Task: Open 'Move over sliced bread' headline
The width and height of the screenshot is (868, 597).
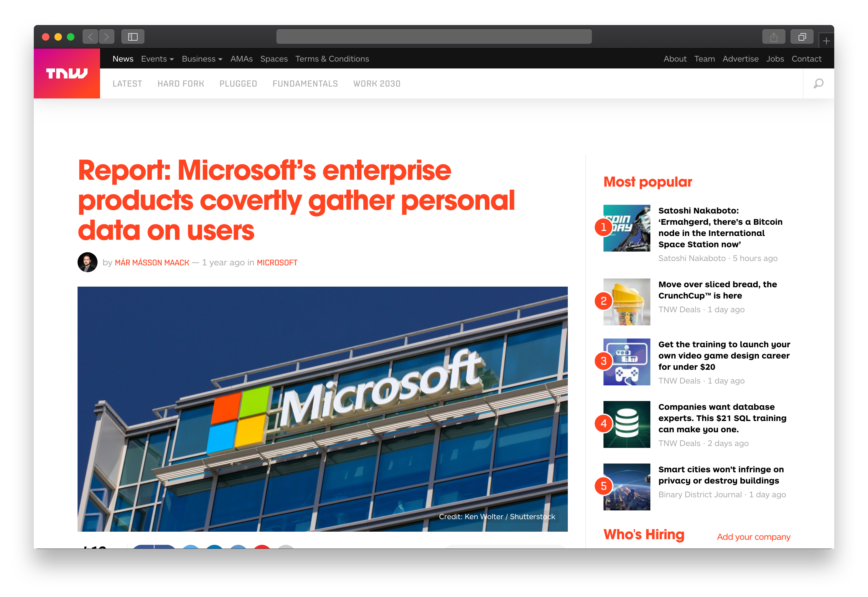Action: click(718, 290)
